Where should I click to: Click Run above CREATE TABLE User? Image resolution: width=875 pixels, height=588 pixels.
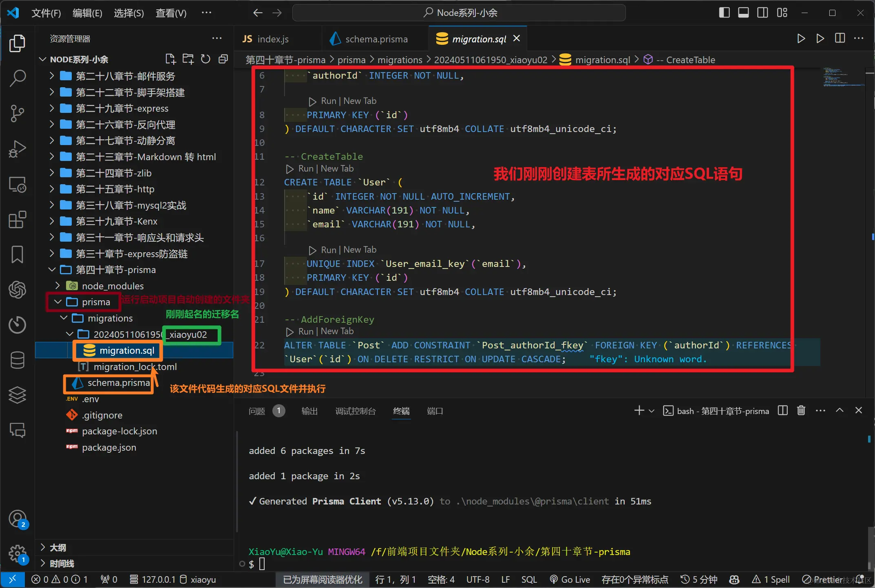pos(305,168)
